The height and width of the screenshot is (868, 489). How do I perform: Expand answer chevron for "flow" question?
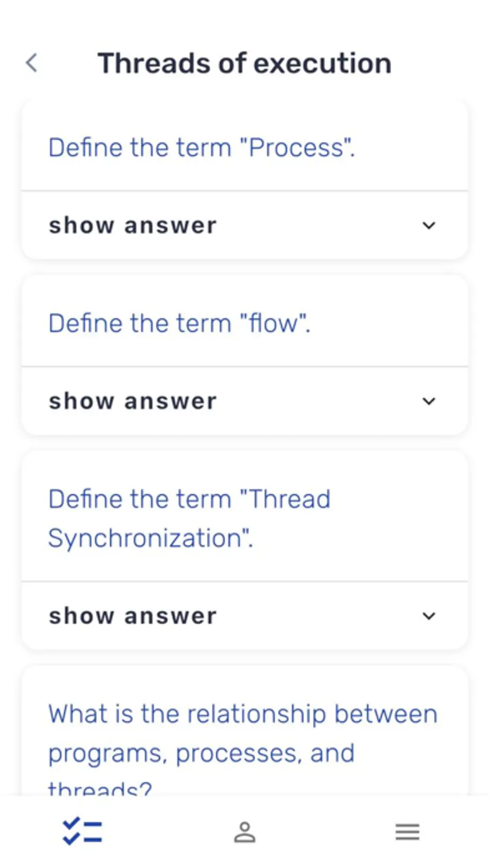[429, 401]
